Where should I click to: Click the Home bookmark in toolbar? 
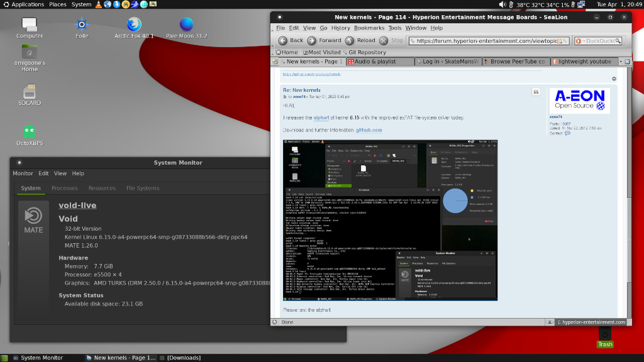(x=287, y=52)
